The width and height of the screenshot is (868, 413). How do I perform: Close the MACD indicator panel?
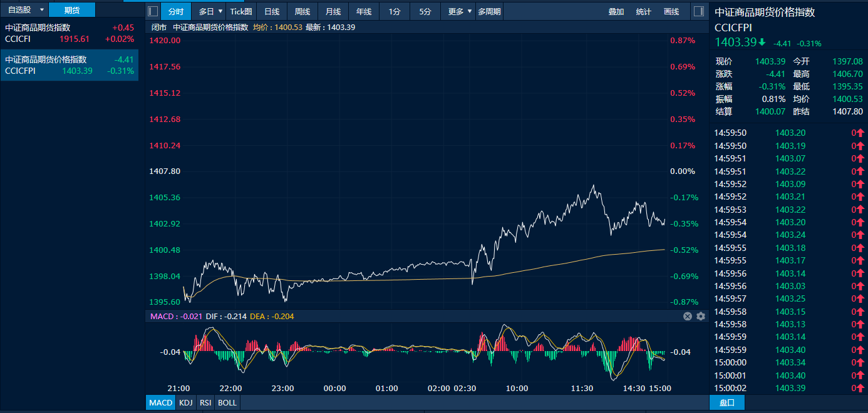click(x=688, y=317)
